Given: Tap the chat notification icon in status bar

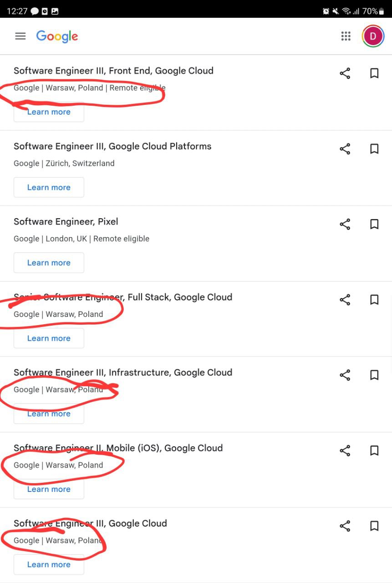Looking at the screenshot, I should (35, 11).
